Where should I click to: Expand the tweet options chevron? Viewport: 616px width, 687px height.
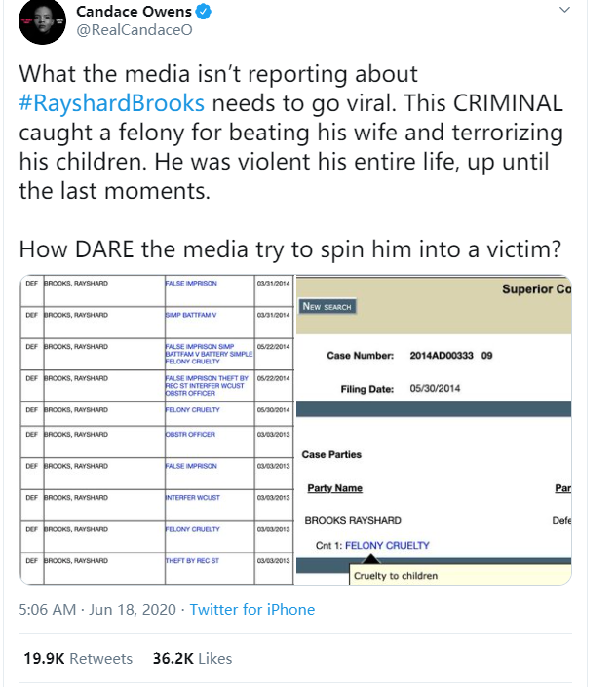[x=565, y=12]
